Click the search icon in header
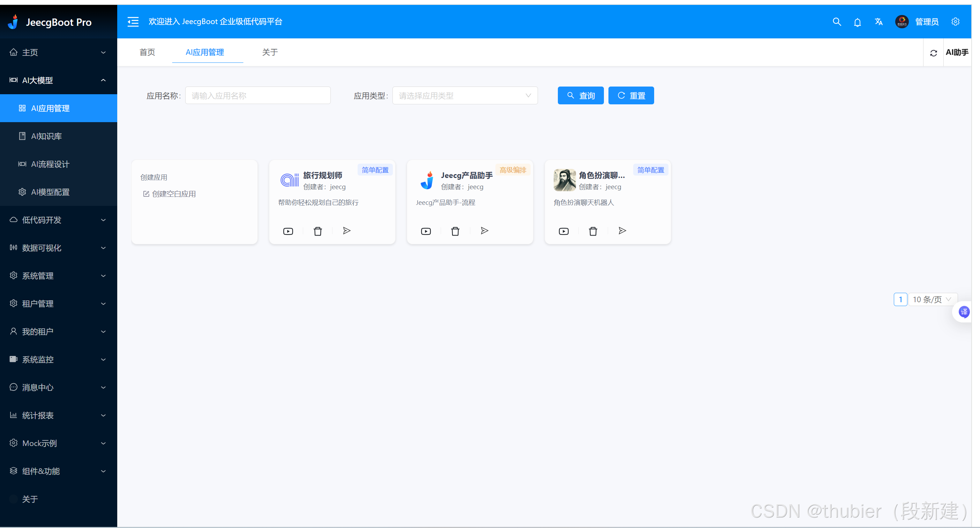Image resolution: width=980 pixels, height=528 pixels. [836, 22]
